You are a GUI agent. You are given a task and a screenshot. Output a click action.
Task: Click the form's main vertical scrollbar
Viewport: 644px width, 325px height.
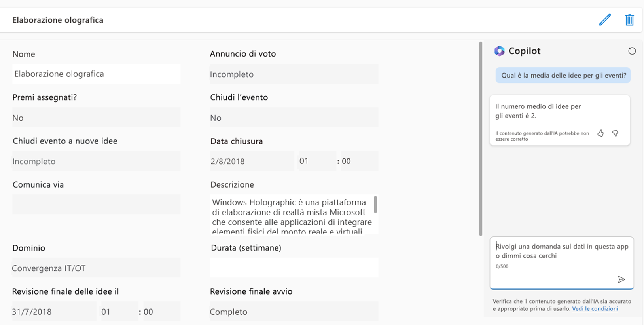tap(481, 139)
